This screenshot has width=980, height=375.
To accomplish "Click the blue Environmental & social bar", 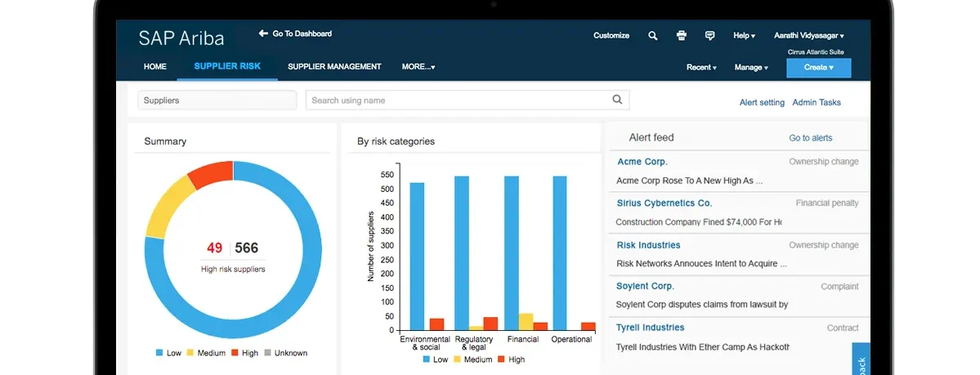I will (x=417, y=257).
